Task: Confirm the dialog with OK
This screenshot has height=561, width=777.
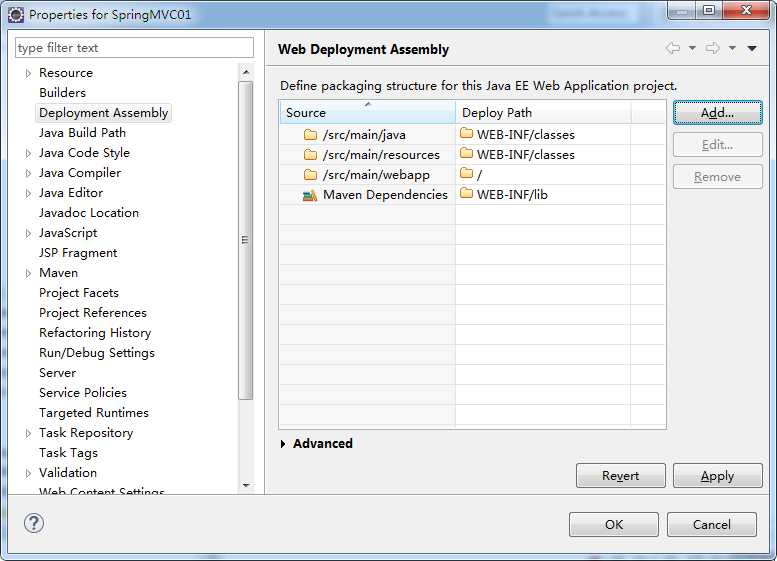Action: (x=613, y=524)
